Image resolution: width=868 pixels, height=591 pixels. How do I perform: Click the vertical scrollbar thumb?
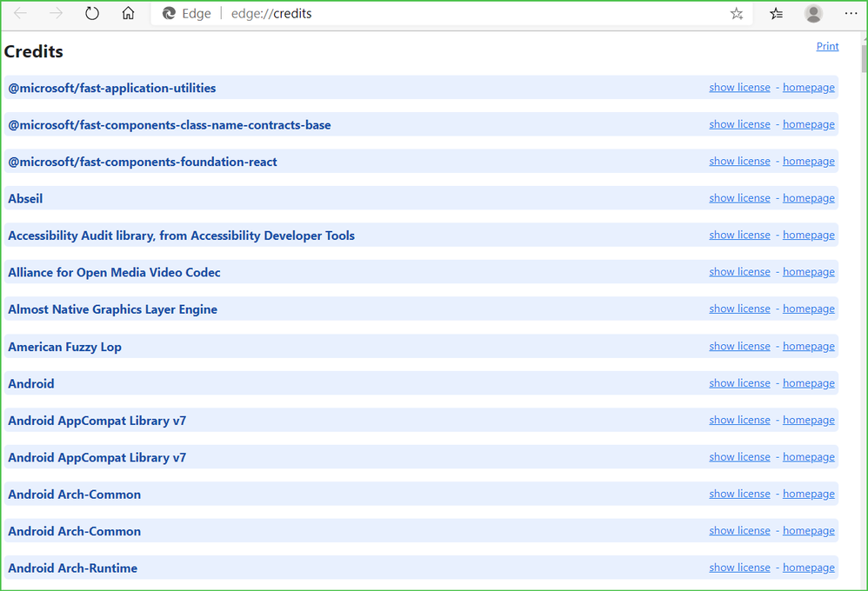click(864, 57)
